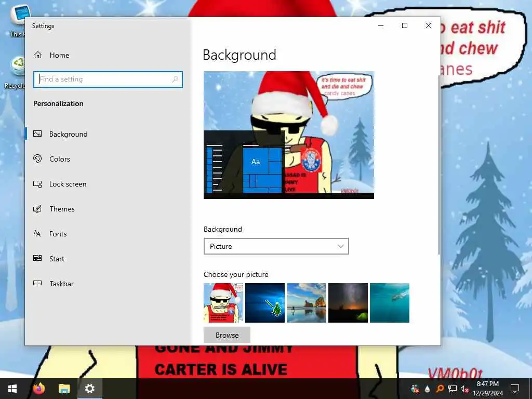
Task: Open Colors personalization page
Action: pos(108,159)
